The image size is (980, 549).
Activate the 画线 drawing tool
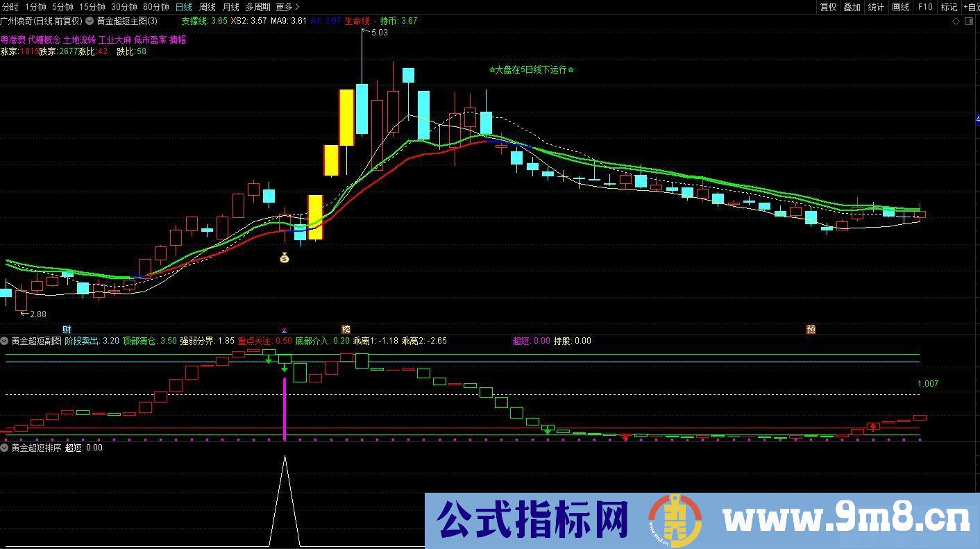click(x=900, y=7)
